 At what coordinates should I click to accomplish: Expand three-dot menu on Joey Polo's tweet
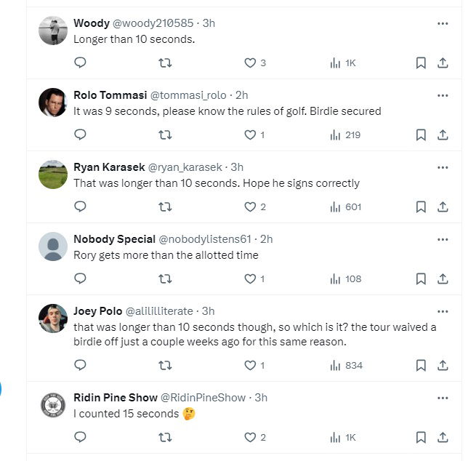pos(443,310)
